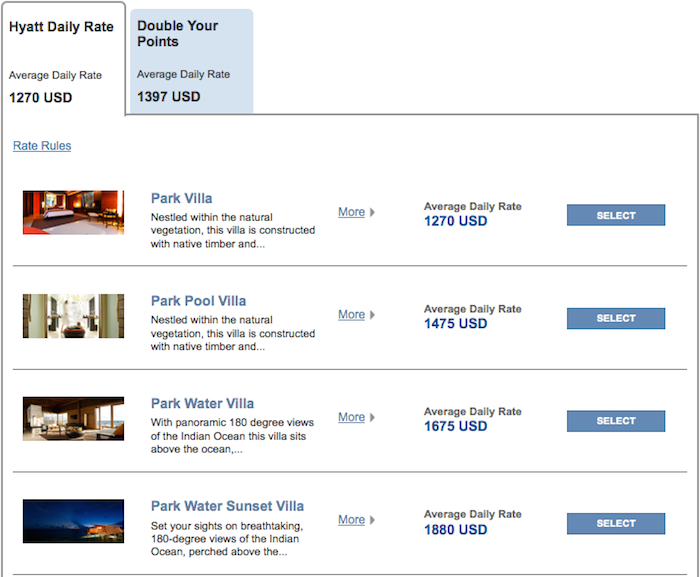The image size is (700, 577).
Task: Select the Park Pool Villa at 1475 USD
Action: click(x=615, y=318)
